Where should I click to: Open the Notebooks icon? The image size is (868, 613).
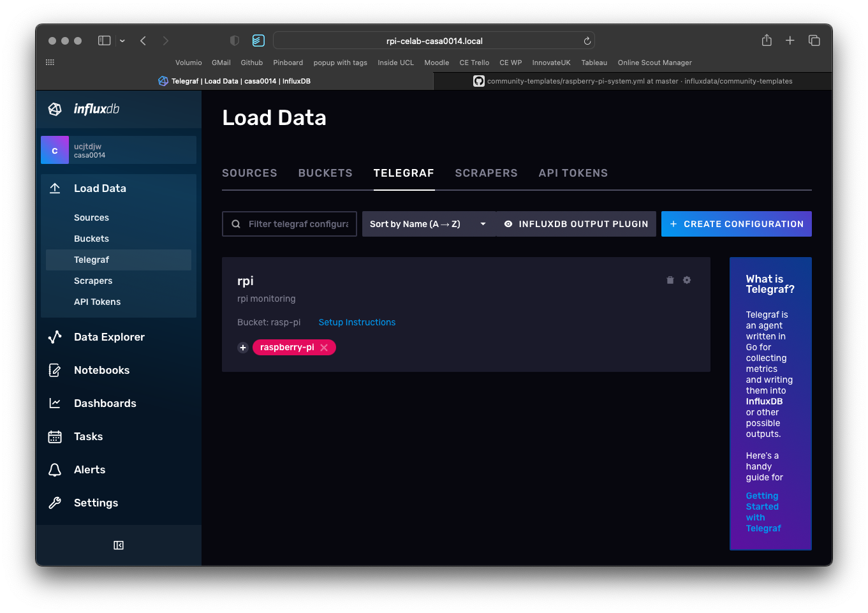click(55, 370)
